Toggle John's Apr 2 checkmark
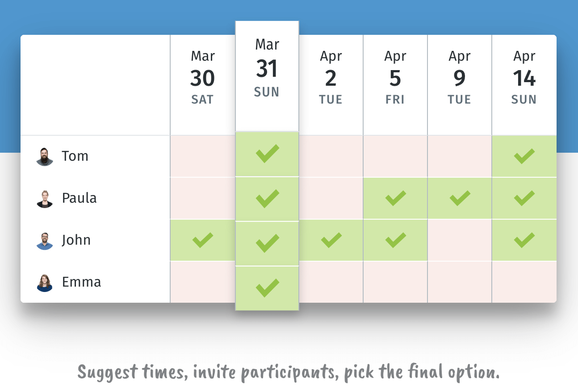The height and width of the screenshot is (392, 578). 331,240
